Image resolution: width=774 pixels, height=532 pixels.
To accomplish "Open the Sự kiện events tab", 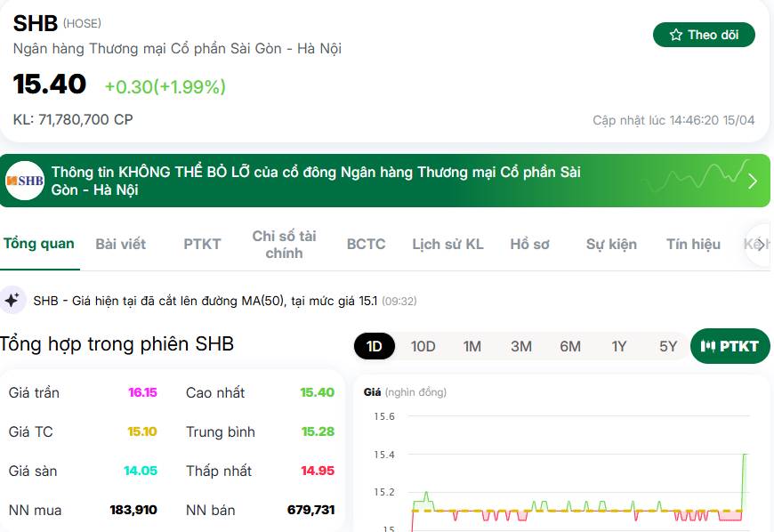I will [610, 243].
